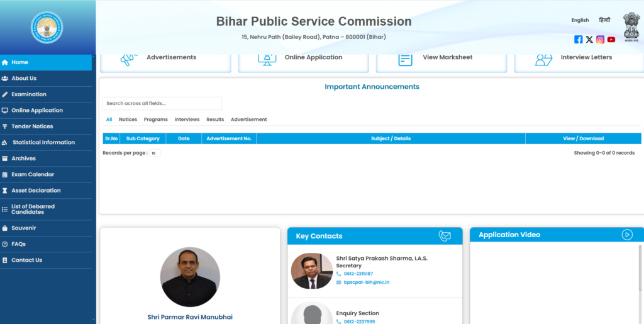Open Statistical Information menu item
The height and width of the screenshot is (324, 644).
[x=46, y=142]
